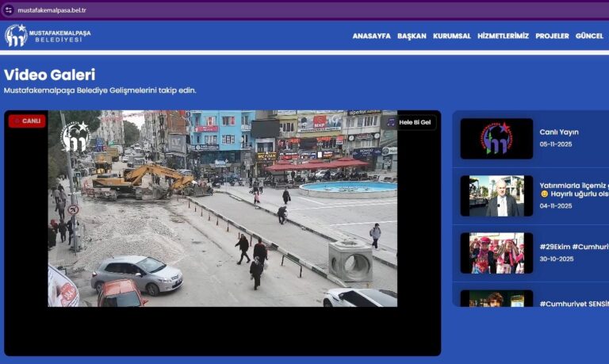Go to ANASAYFA in the navigation
Image resolution: width=609 pixels, height=364 pixels.
[x=371, y=36]
